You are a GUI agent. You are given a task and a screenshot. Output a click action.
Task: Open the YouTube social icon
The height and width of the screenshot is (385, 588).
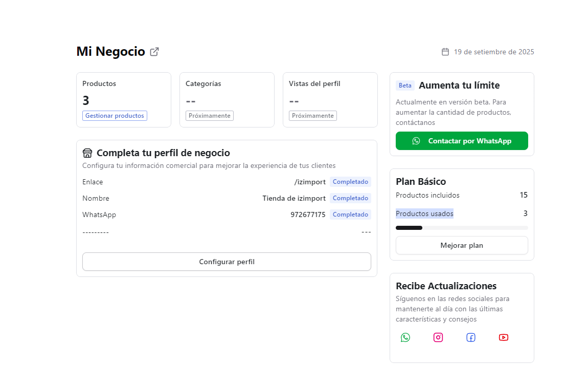click(x=503, y=337)
